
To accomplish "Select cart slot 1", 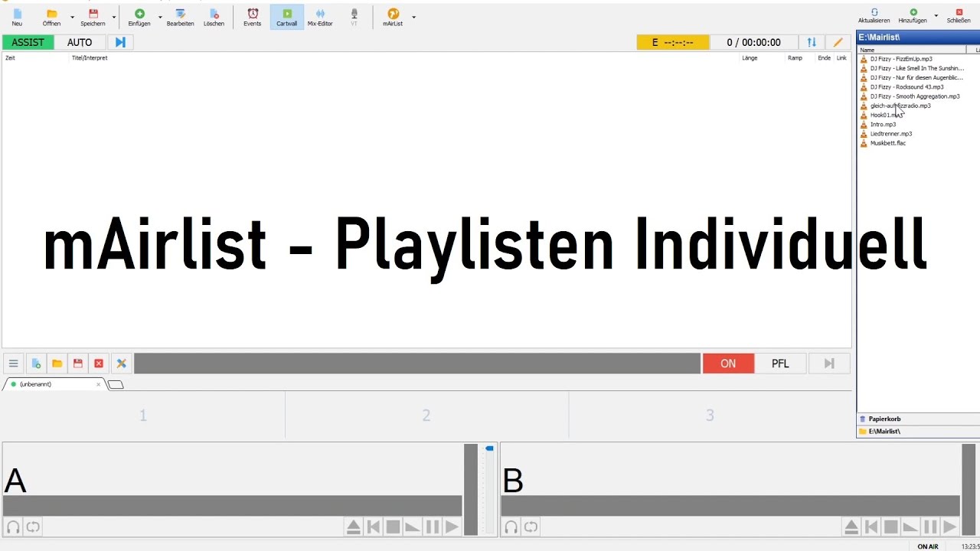I will 142,415.
